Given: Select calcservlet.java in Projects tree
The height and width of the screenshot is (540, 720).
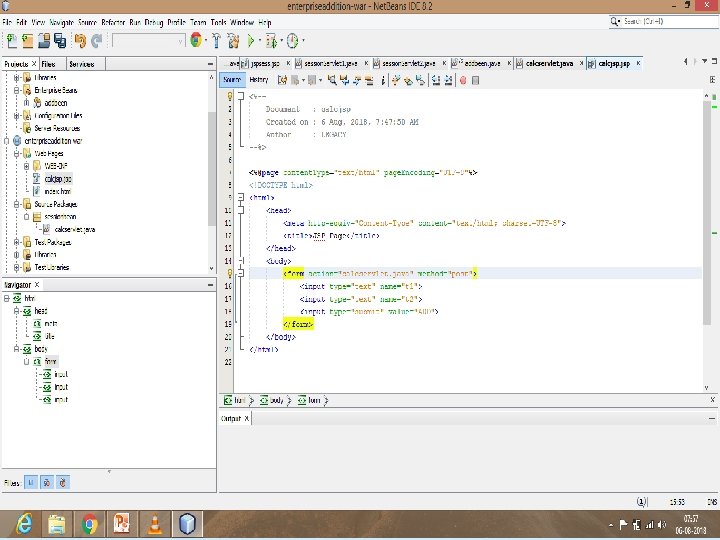Looking at the screenshot, I should click(75, 230).
